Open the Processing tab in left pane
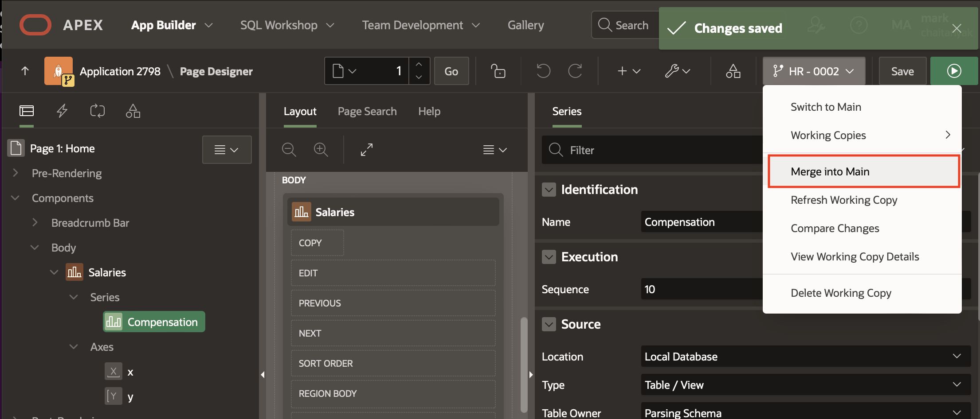Viewport: 980px width, 419px height. click(98, 111)
